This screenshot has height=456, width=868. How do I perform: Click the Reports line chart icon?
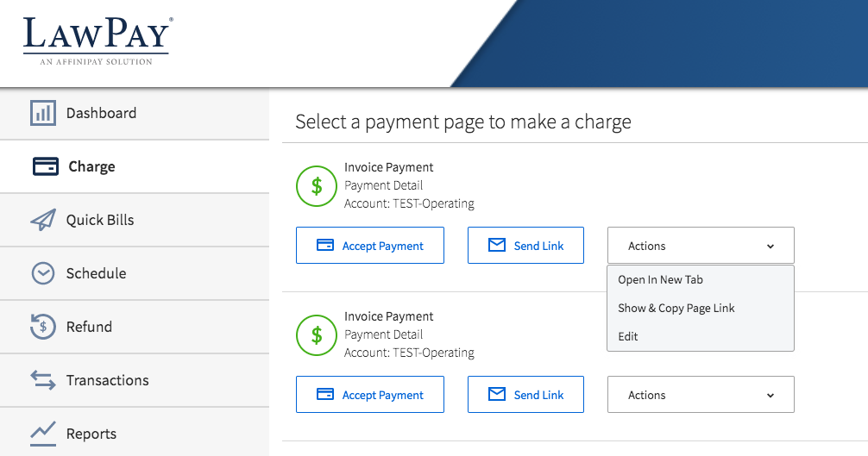(x=42, y=434)
